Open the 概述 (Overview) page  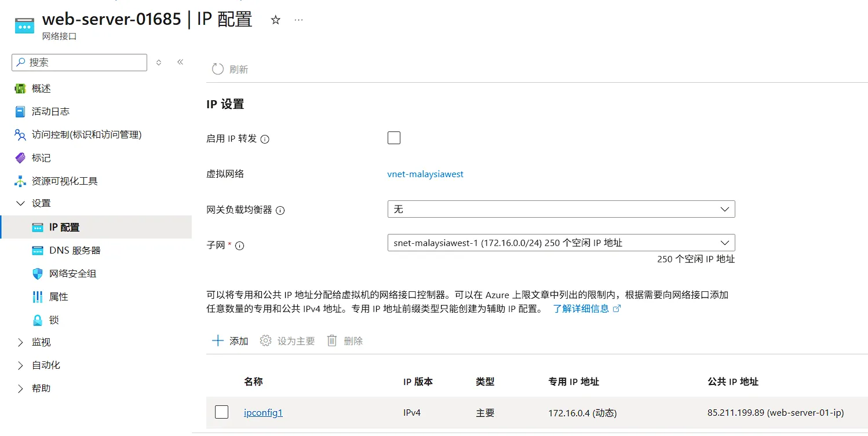coord(41,88)
